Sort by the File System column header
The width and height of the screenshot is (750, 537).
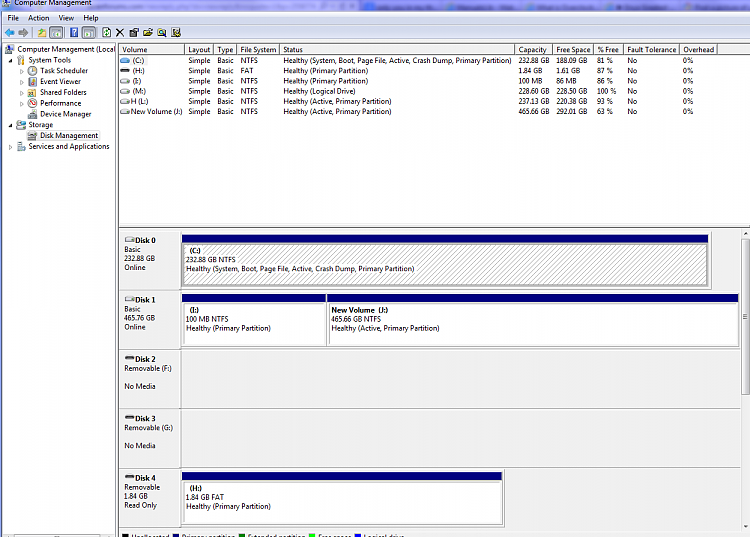coord(258,49)
